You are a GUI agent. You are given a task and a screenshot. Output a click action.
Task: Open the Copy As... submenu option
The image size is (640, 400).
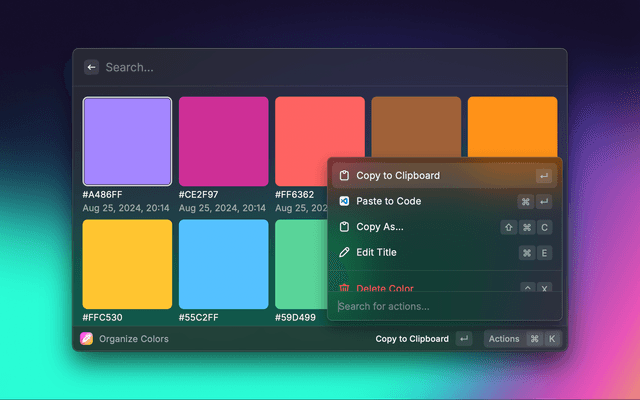[380, 227]
